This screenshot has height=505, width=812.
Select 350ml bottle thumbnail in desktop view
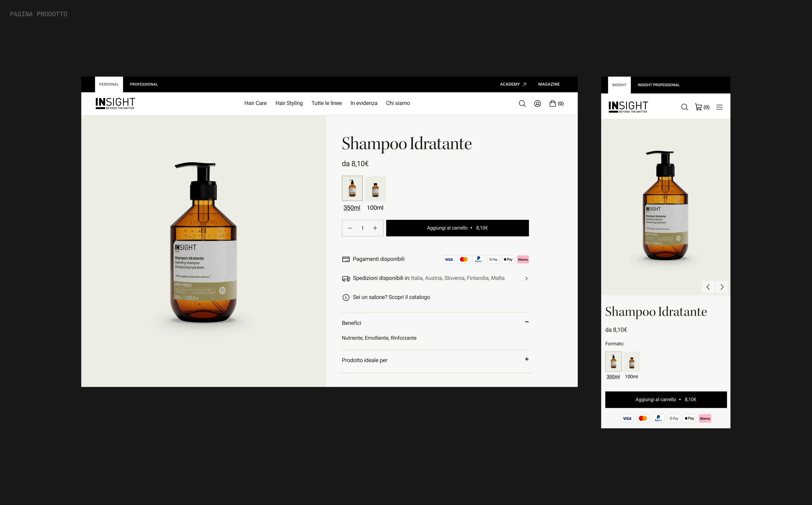coord(352,188)
